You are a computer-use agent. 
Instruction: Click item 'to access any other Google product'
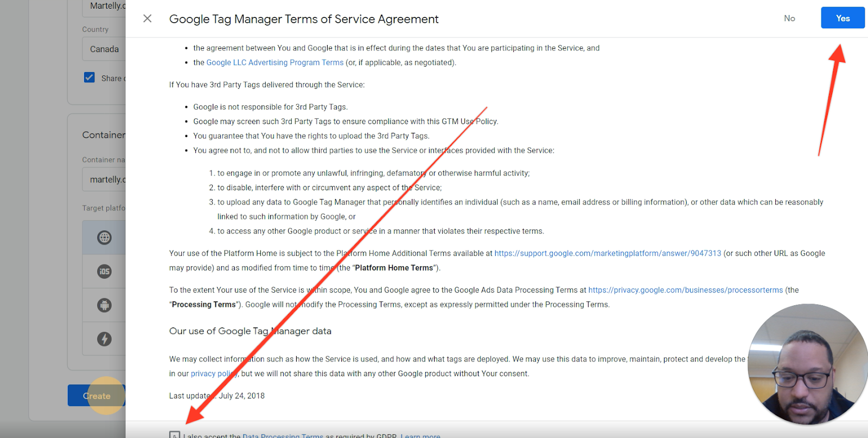coord(381,231)
